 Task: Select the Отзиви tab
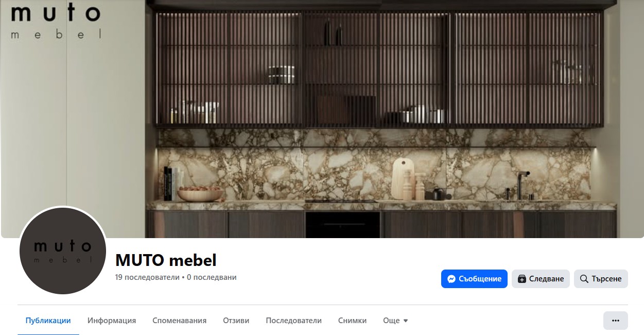click(x=236, y=321)
